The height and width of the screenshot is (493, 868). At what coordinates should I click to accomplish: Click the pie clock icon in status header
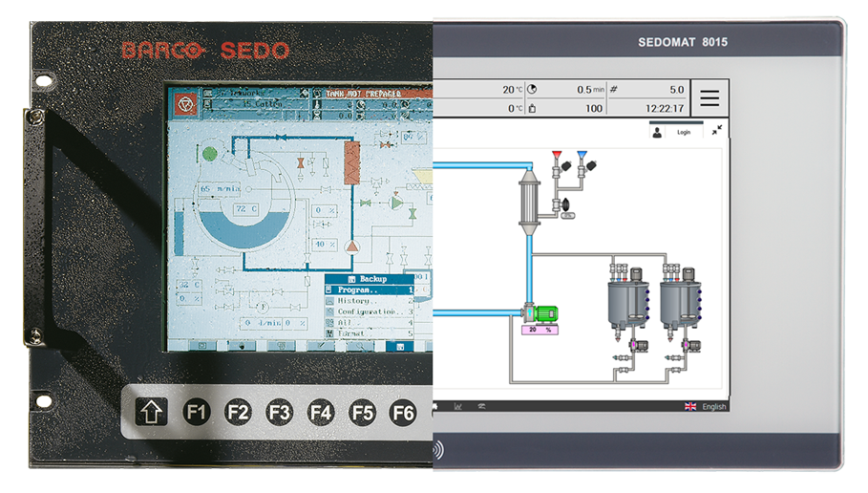tap(532, 89)
